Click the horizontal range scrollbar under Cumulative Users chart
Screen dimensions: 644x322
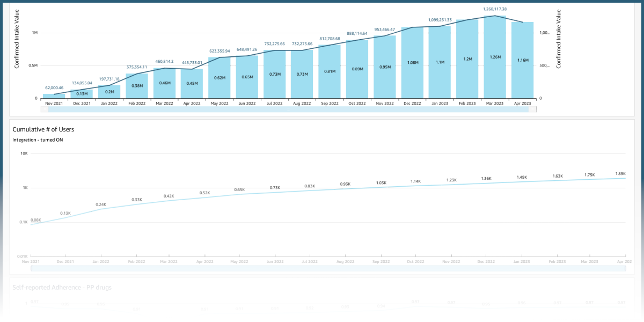(x=328, y=268)
